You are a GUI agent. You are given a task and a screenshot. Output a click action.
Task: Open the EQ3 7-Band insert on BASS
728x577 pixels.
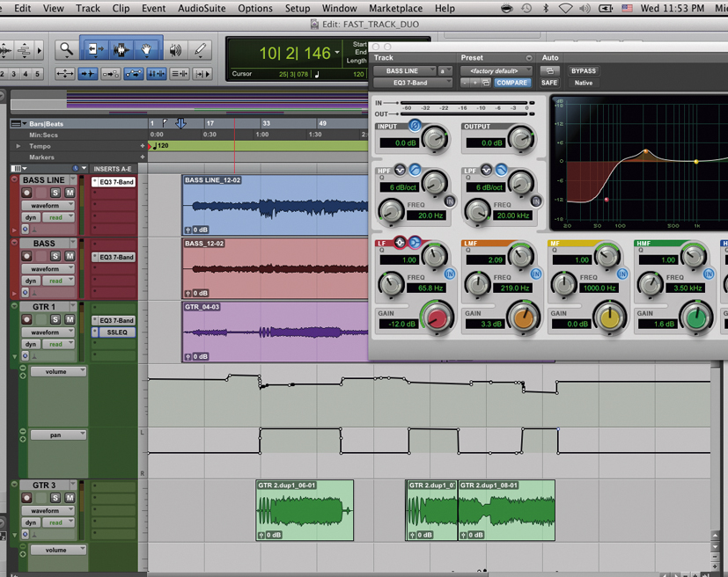pos(114,257)
